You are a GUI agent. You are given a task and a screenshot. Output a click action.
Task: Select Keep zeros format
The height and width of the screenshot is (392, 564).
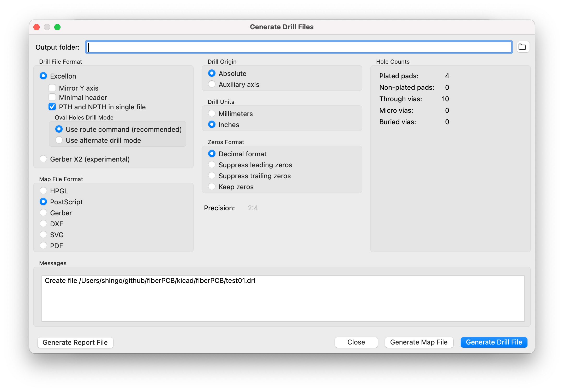pos(212,187)
